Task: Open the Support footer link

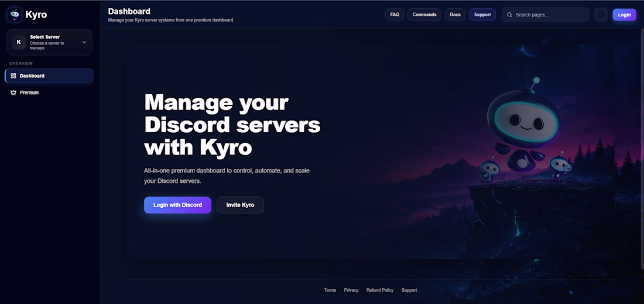Action: coord(409,290)
